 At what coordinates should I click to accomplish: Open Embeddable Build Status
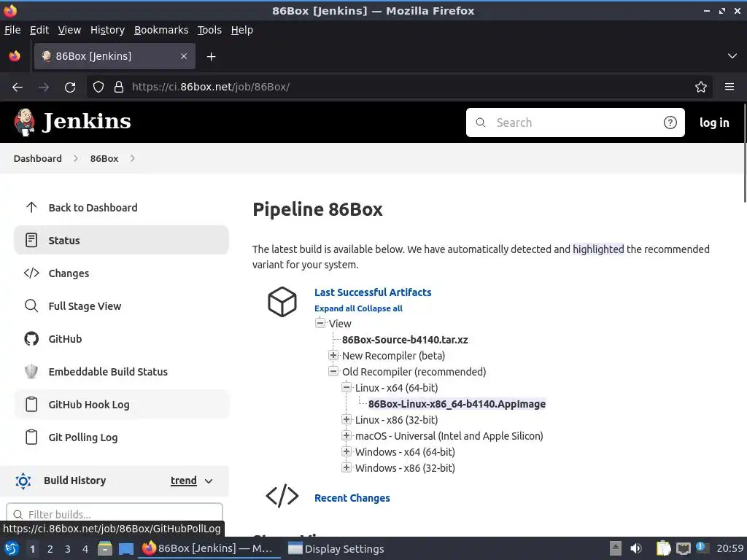122,372
